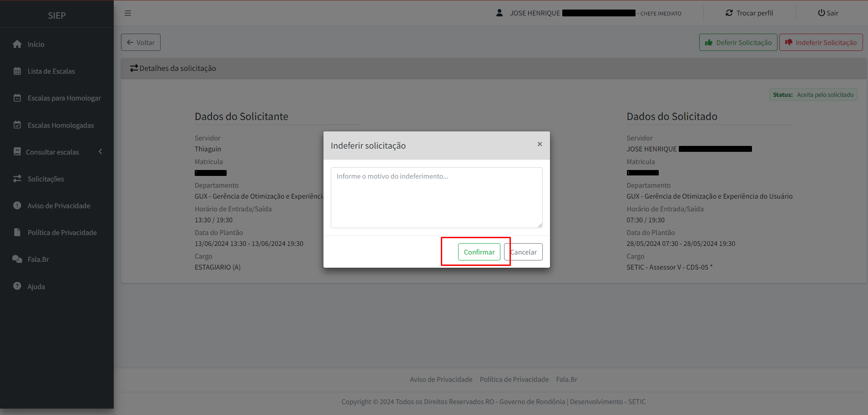This screenshot has width=868, height=415.
Task: Click the refresh icon beside Trocar perfil
Action: pos(729,13)
